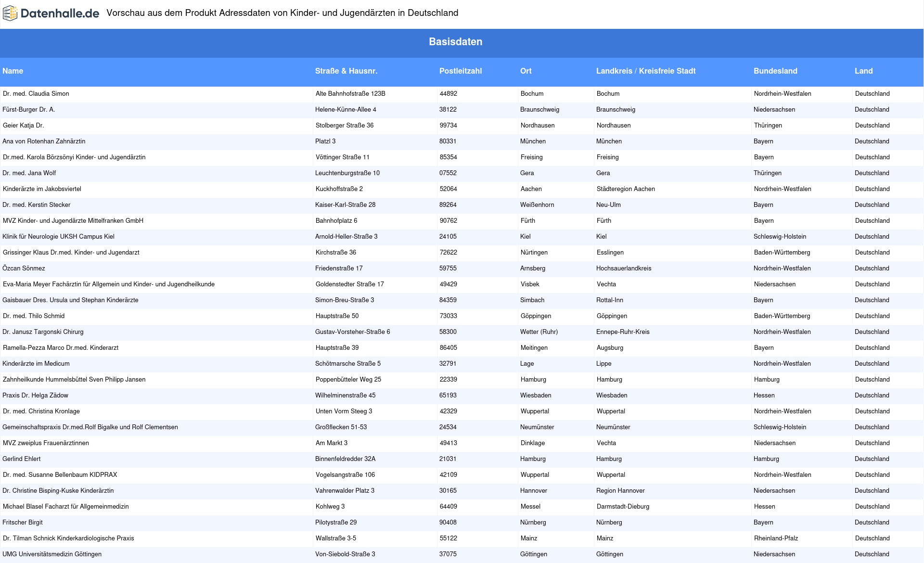Click the Name column header
Image resolution: width=924 pixels, height=563 pixels.
tap(13, 71)
